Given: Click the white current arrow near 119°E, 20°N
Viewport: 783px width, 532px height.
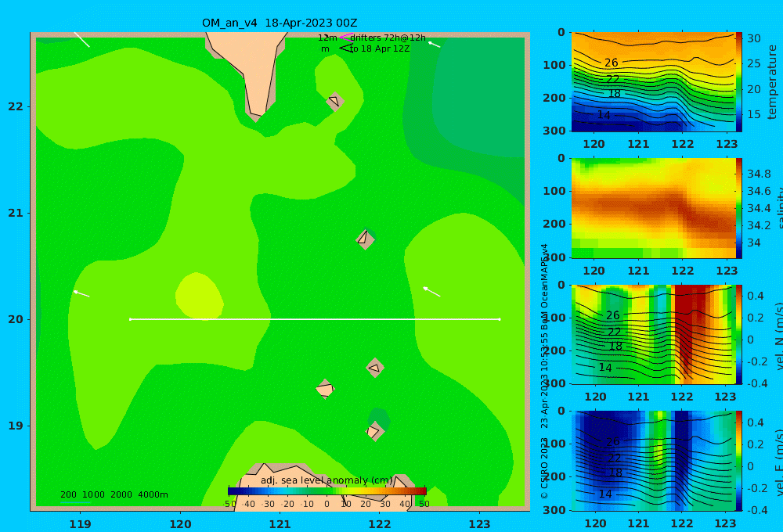Looking at the screenshot, I should [x=81, y=293].
